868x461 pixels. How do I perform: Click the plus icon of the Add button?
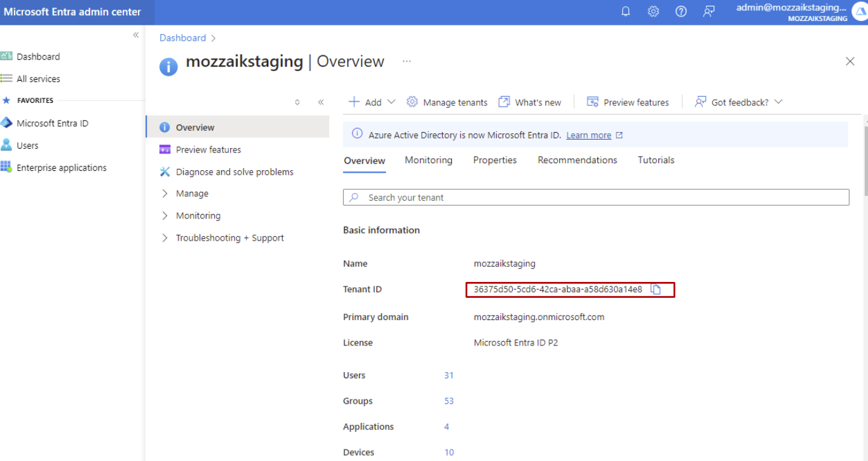point(354,102)
